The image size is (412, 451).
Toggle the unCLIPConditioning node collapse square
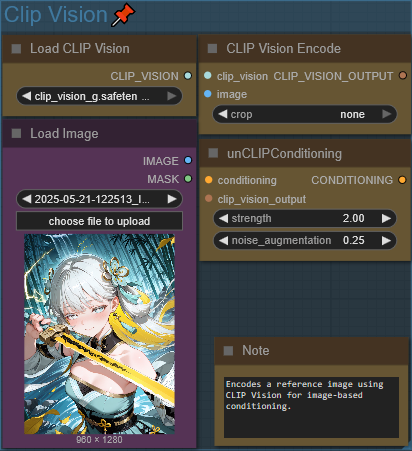click(x=213, y=153)
